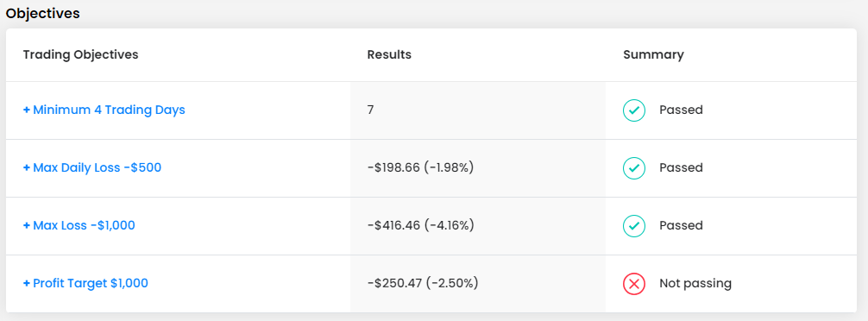
Task: Click the green check icon for Max Loss
Action: pyautogui.click(x=634, y=226)
